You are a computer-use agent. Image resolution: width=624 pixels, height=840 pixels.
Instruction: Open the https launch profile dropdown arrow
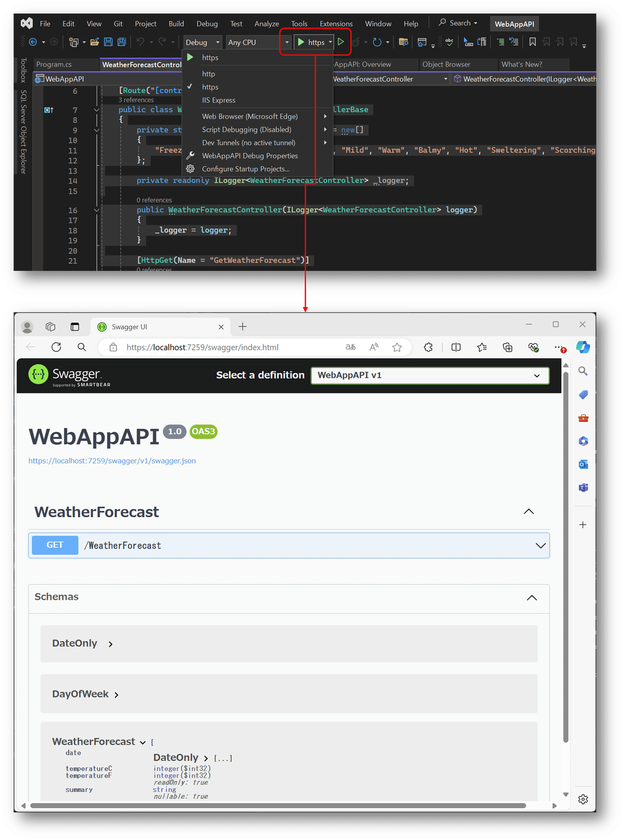[x=330, y=42]
